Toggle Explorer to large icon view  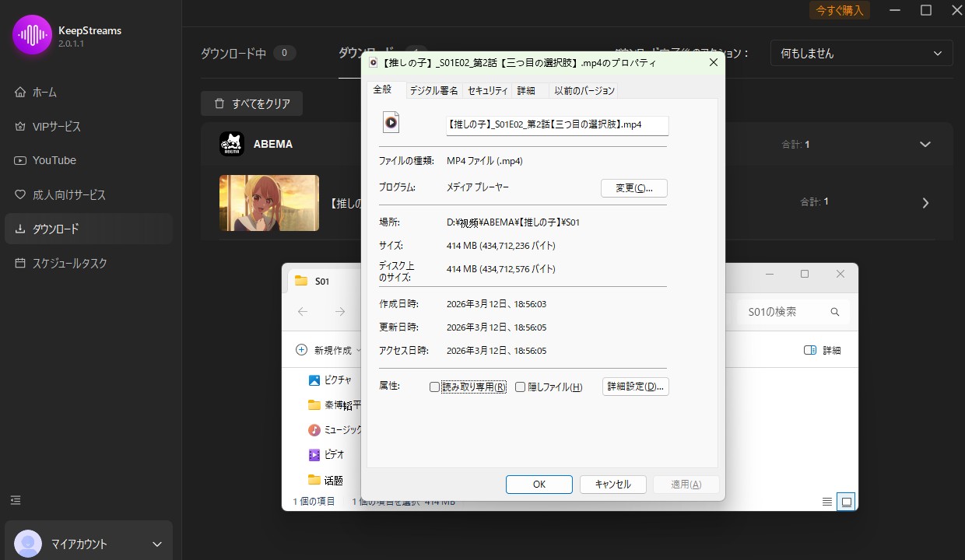(845, 501)
